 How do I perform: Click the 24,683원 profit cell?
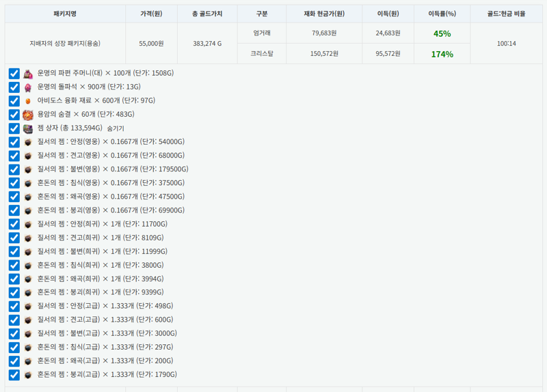click(x=388, y=33)
